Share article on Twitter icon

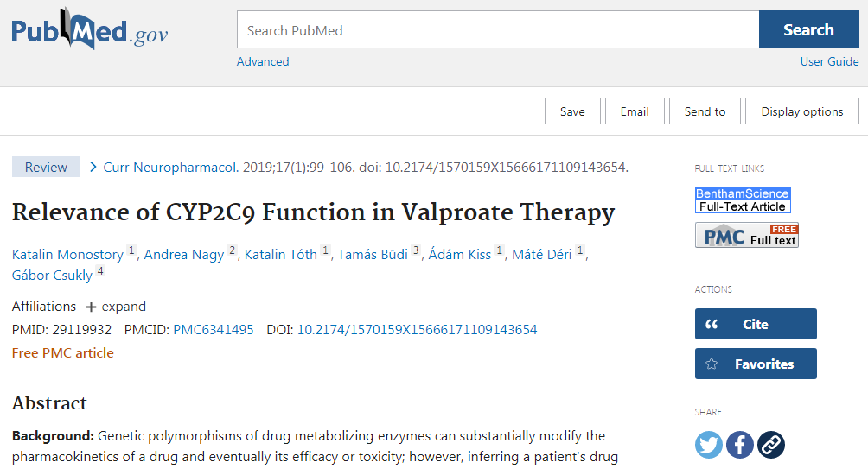[x=709, y=445]
